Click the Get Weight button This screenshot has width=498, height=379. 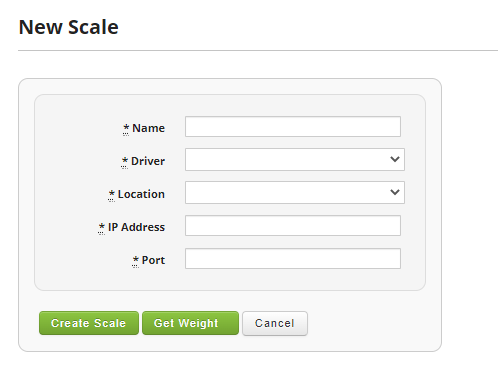tap(190, 323)
